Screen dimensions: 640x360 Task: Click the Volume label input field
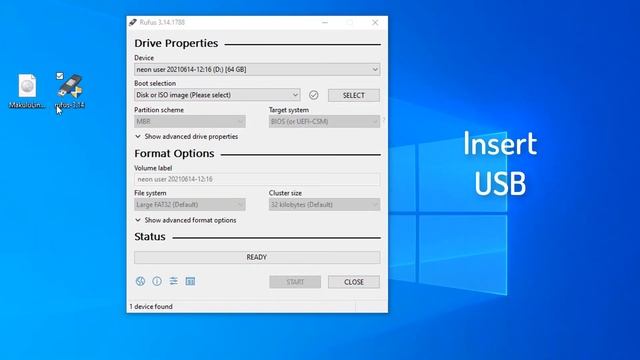(x=257, y=179)
